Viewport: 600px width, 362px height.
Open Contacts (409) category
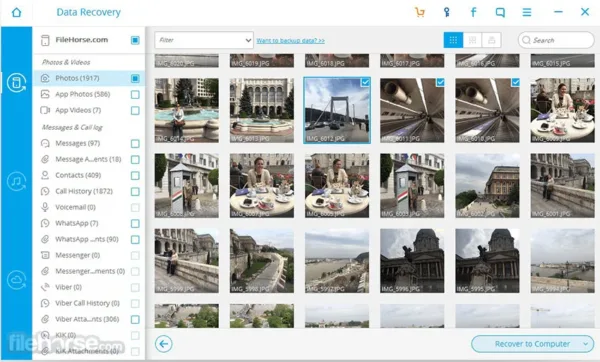(x=78, y=175)
